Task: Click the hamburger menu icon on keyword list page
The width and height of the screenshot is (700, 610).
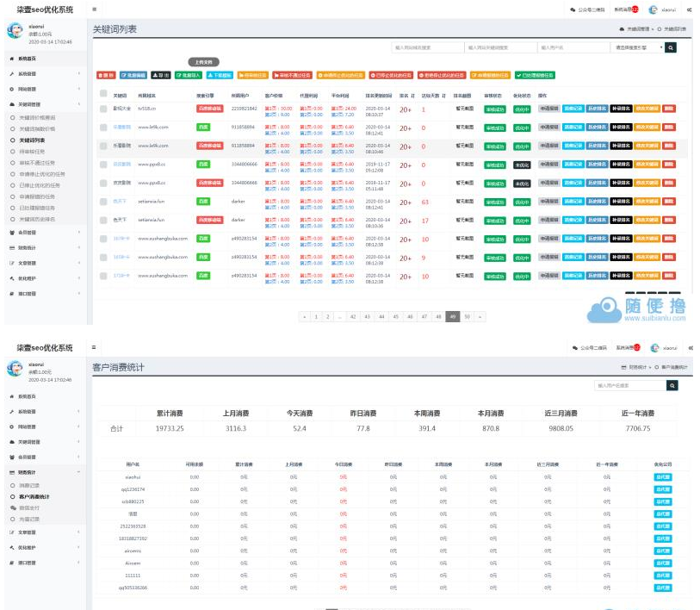Action: pos(94,9)
